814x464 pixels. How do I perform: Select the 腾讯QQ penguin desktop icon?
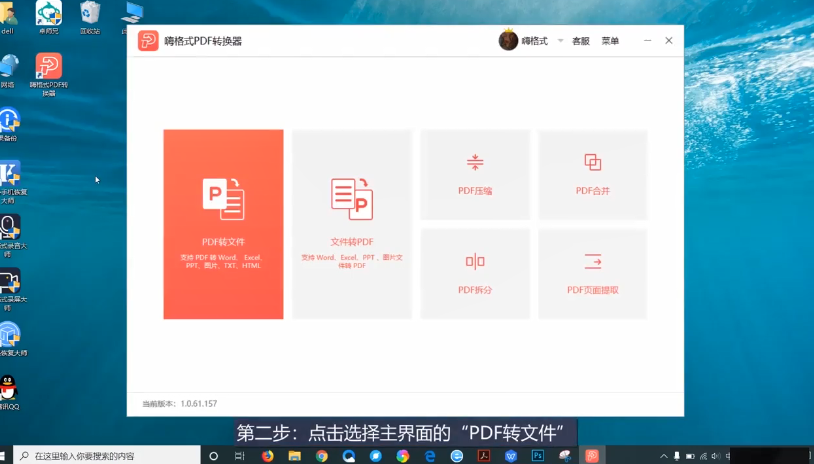[x=9, y=392]
